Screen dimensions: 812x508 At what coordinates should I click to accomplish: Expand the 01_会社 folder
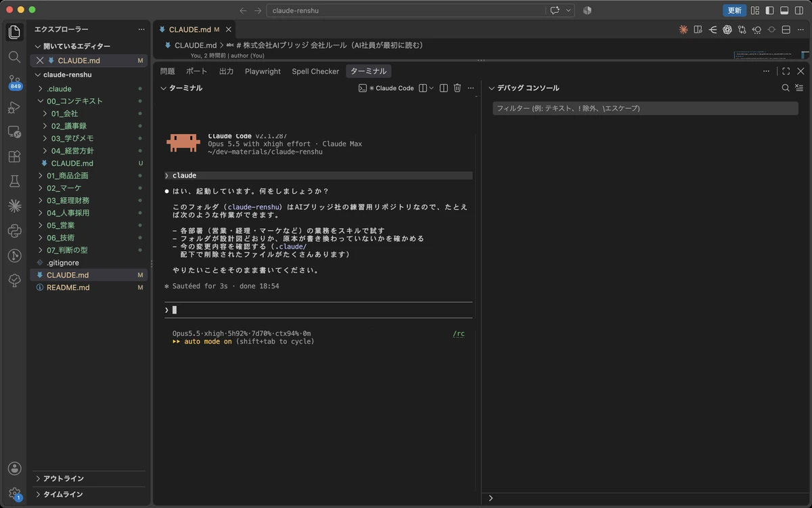(x=88, y=114)
